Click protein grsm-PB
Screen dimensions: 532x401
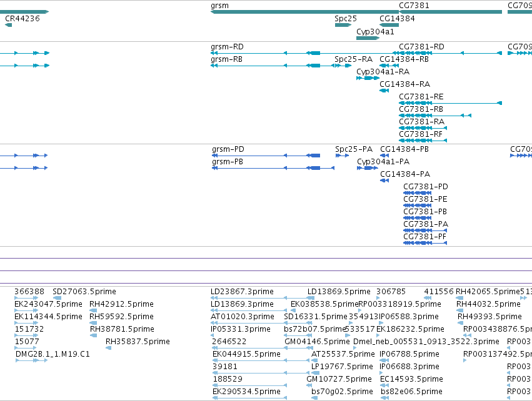(273, 168)
